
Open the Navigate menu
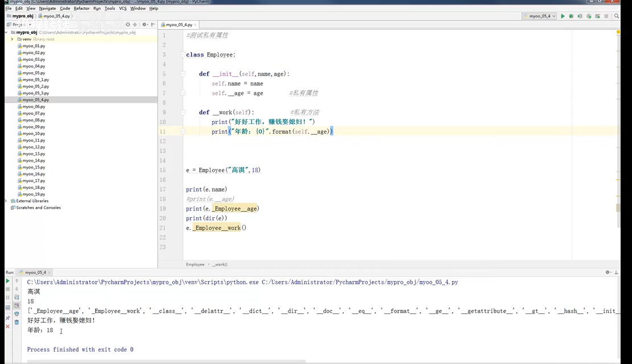pos(48,8)
